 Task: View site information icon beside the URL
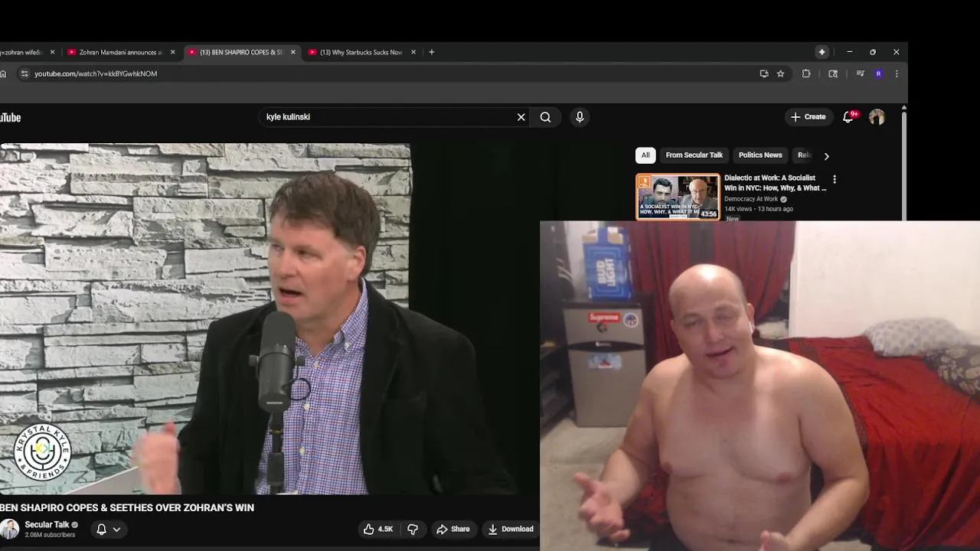(x=24, y=73)
